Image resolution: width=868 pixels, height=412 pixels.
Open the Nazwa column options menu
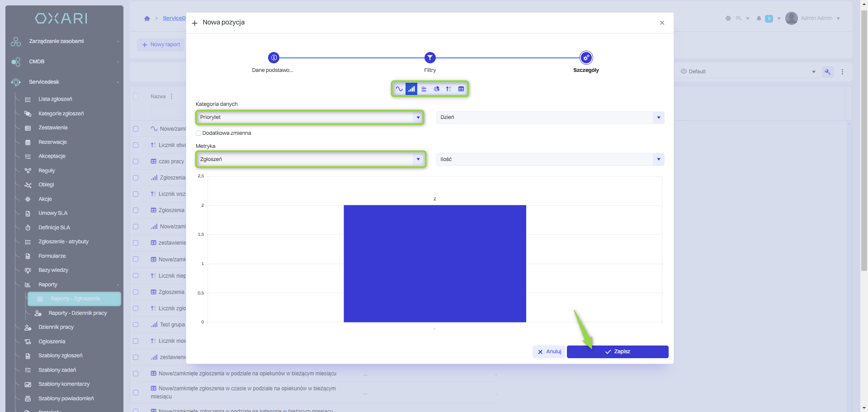point(172,96)
